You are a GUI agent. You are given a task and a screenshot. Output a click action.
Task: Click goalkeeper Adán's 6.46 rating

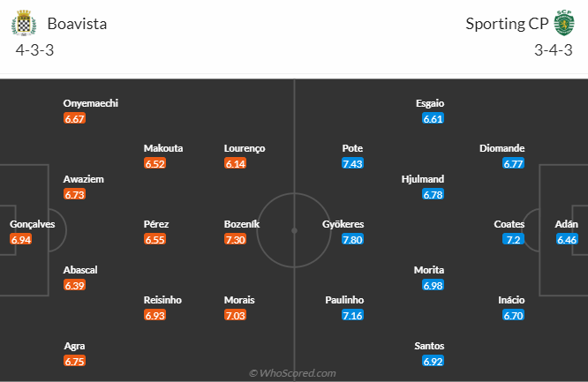[567, 239]
